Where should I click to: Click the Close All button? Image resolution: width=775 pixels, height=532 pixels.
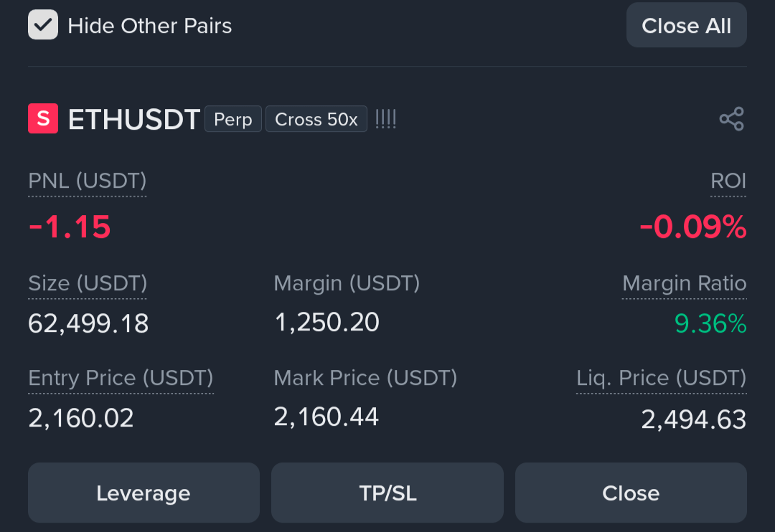[687, 25]
